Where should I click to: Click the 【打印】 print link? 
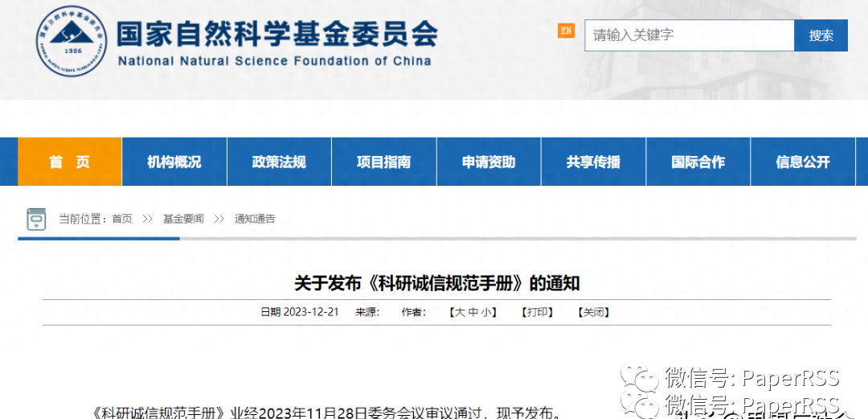[x=537, y=312]
